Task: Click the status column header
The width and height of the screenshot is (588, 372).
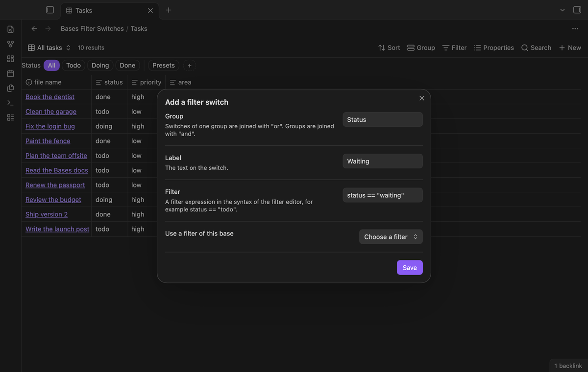Action: 109,82
